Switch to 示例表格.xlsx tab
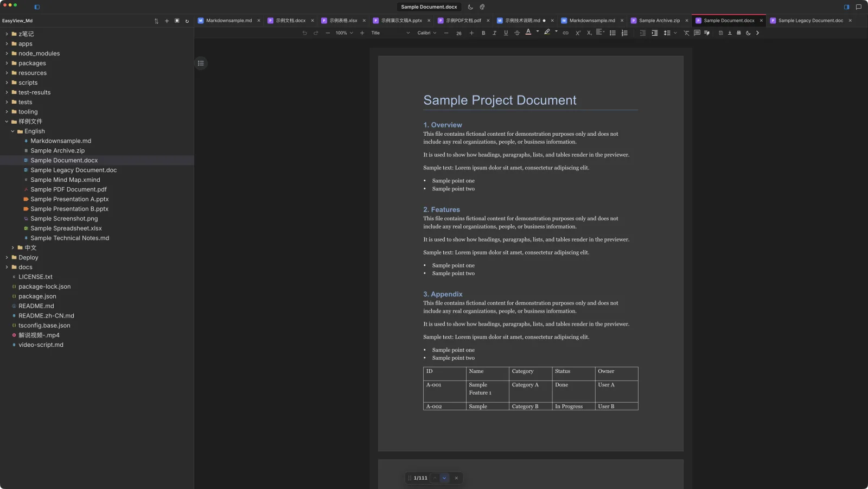This screenshot has height=489, width=868. (x=343, y=21)
